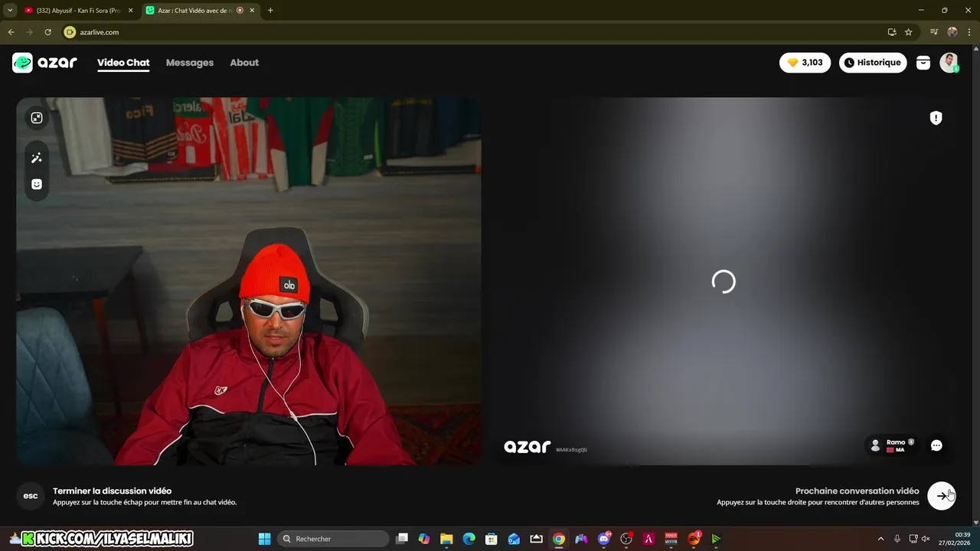Launch Copilot from the taskbar

pyautogui.click(x=424, y=539)
